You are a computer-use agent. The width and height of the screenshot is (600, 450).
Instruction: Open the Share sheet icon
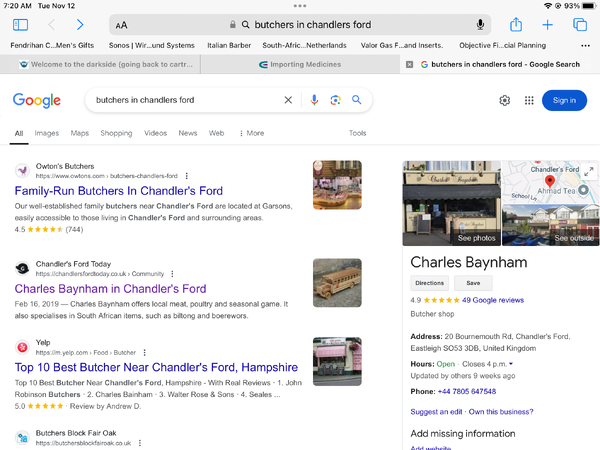click(x=516, y=24)
